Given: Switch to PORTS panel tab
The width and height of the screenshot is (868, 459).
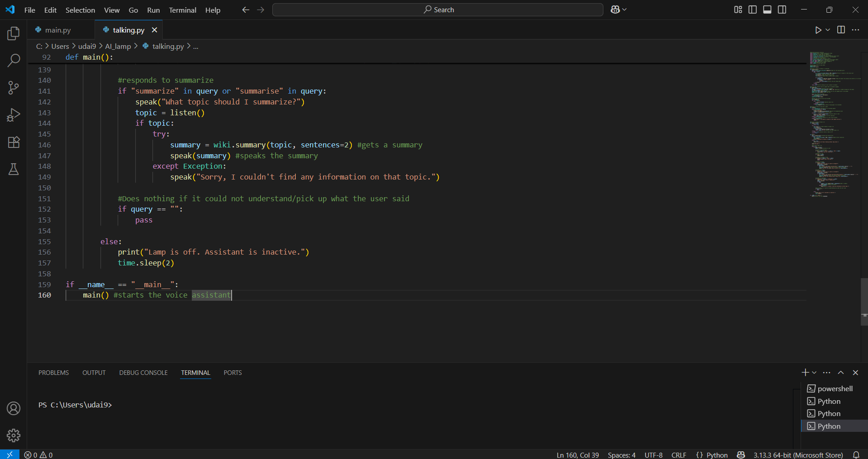Looking at the screenshot, I should (x=232, y=373).
